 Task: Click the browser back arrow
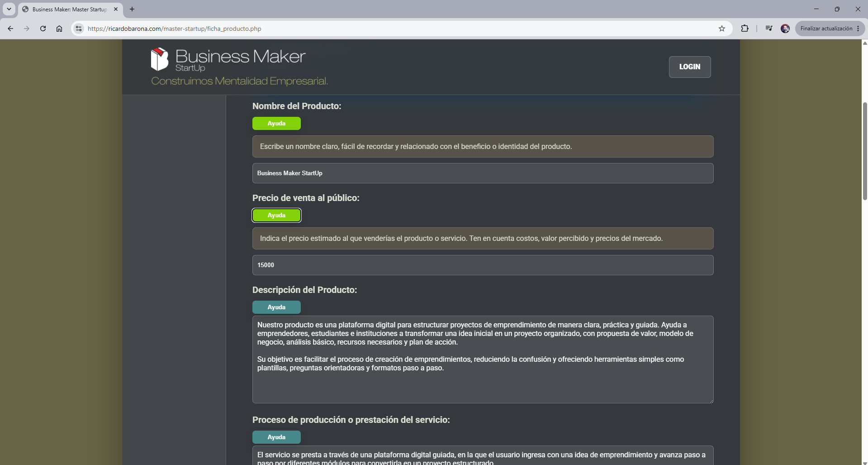point(10,29)
